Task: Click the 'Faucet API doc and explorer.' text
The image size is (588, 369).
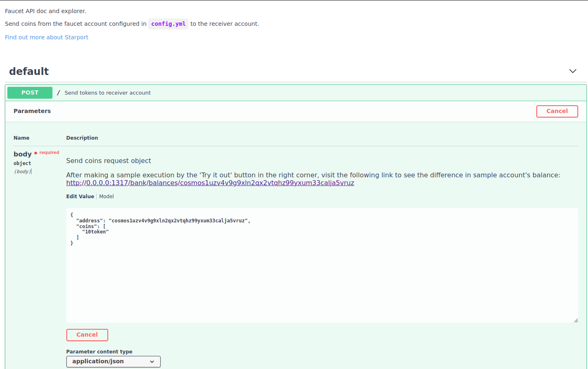Action: pos(45,11)
